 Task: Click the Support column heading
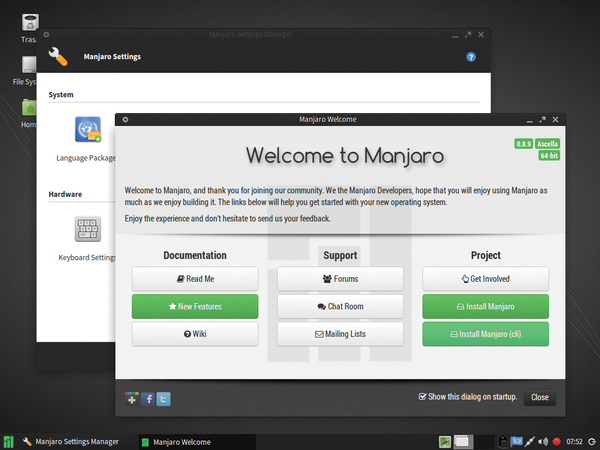pos(340,255)
